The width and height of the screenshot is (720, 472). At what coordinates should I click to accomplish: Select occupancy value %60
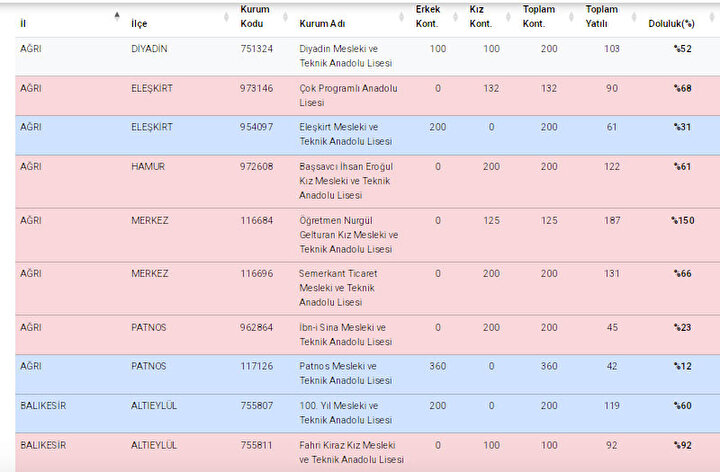(x=682, y=405)
